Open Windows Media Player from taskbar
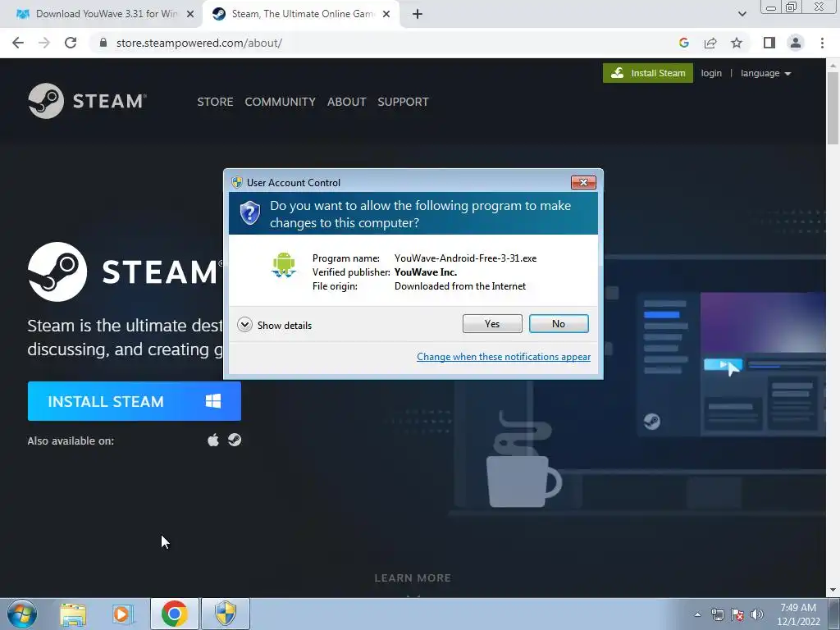 123,614
